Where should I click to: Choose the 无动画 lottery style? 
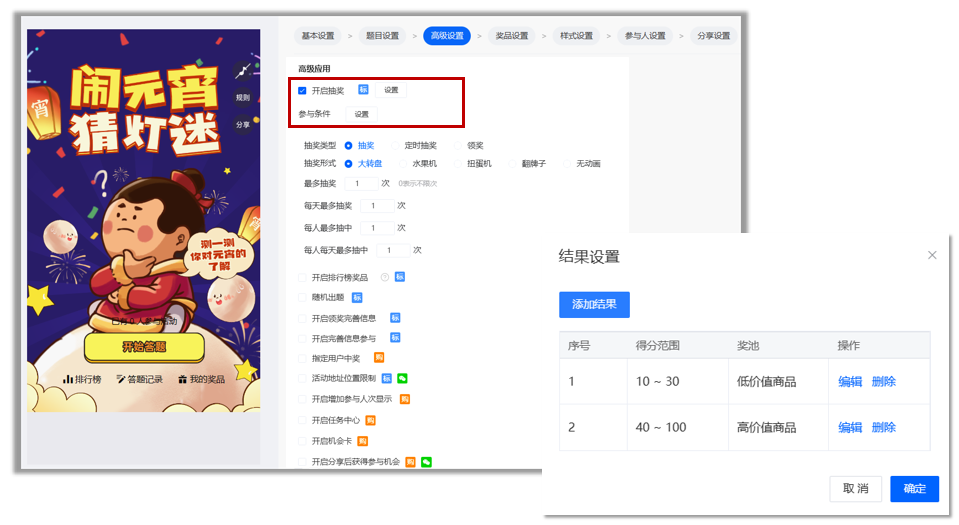tap(567, 164)
